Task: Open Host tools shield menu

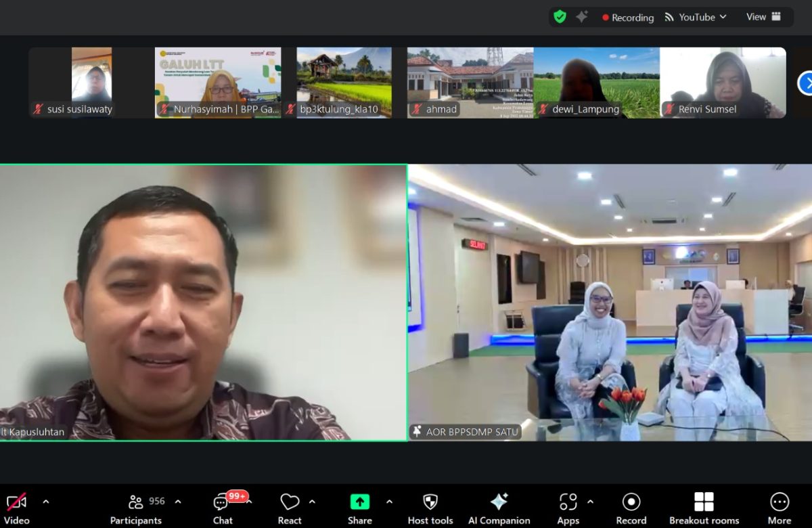Action: coord(430,508)
